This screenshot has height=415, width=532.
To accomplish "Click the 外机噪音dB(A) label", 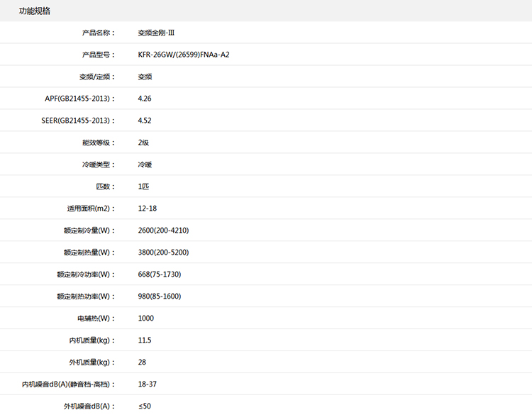I will 89,406.
